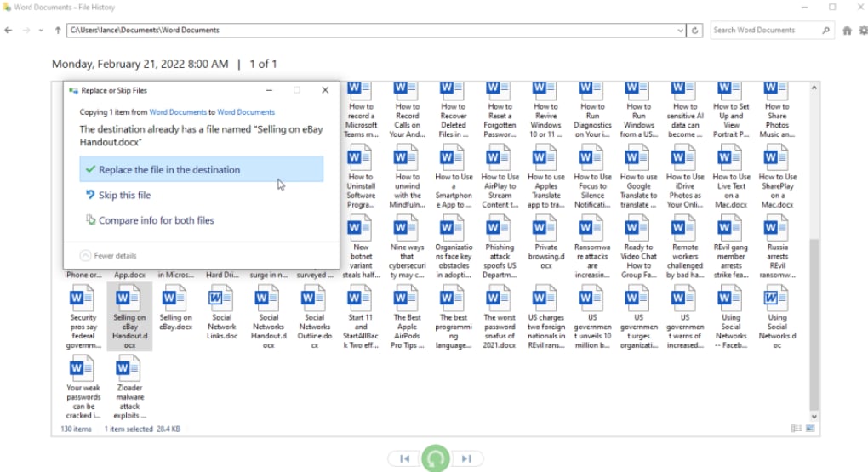Switch to details view icon
Image resolution: width=868 pixels, height=472 pixels.
point(797,429)
